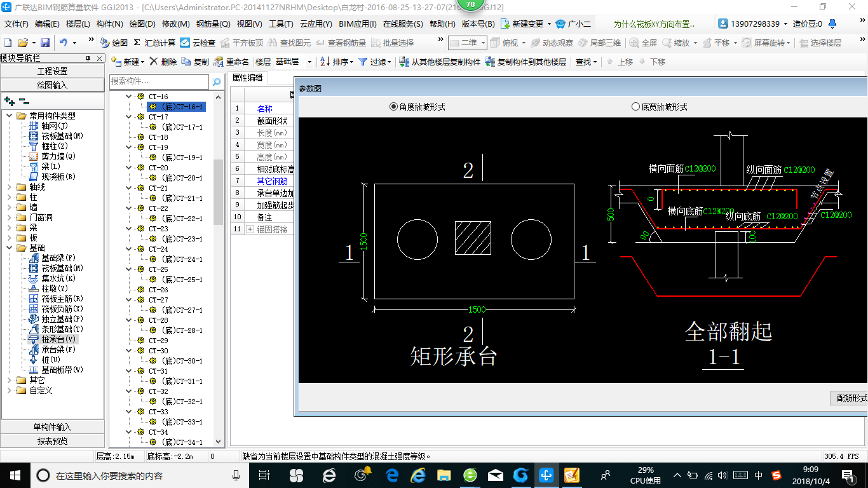Click 绘图输入 panel button
Viewport: 868px width, 488px height.
coord(52,85)
